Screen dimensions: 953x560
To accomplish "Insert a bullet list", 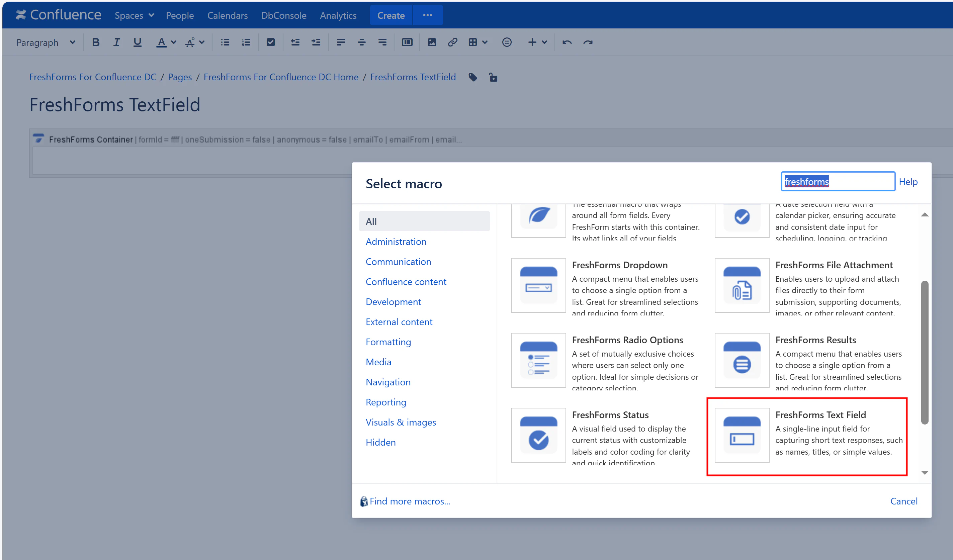I will pyautogui.click(x=225, y=42).
